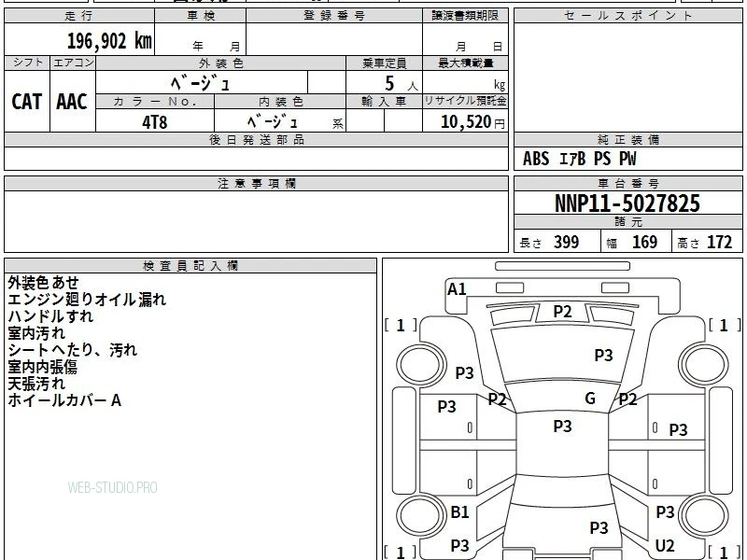The image size is (747, 560).
Task: Click the front-right wheel on diagram
Action: click(x=704, y=364)
